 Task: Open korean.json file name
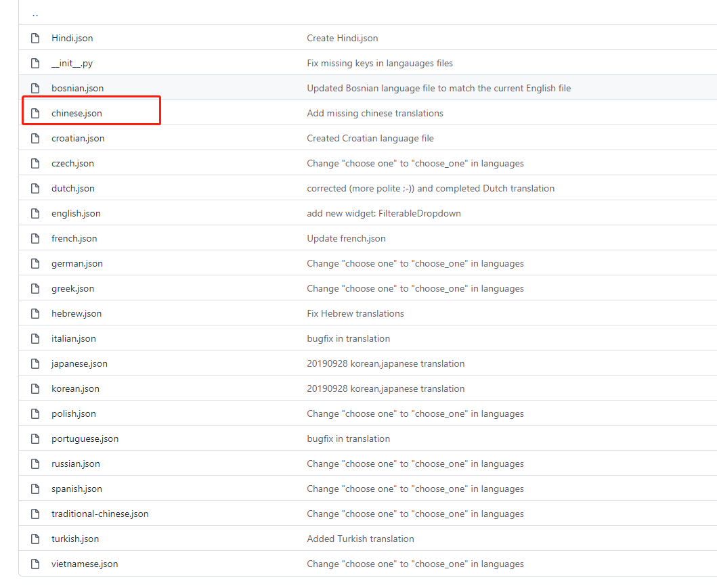click(x=75, y=389)
